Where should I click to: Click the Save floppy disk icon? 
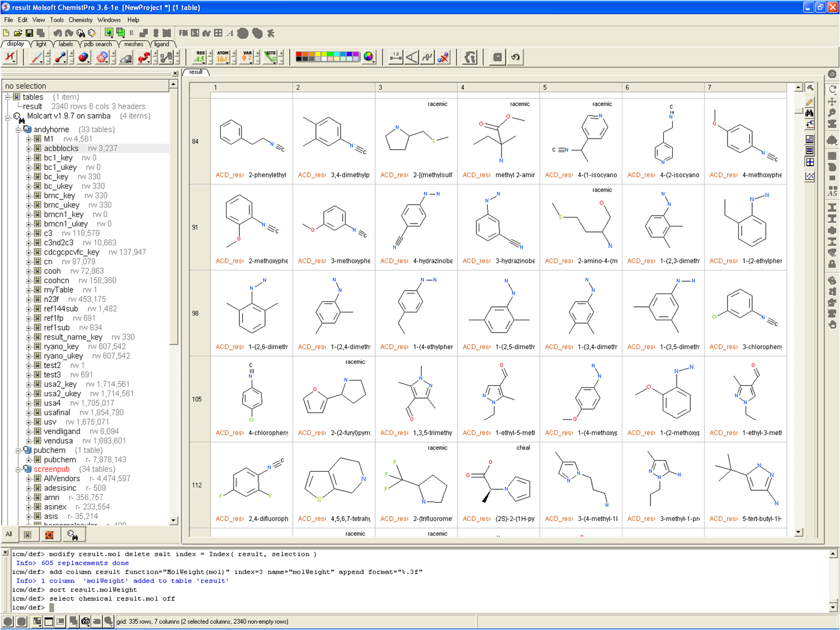tap(29, 34)
